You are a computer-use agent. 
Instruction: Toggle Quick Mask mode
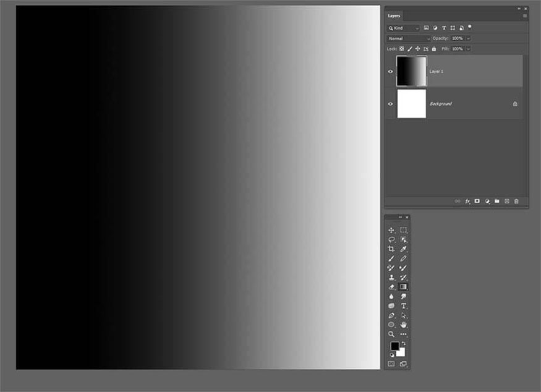coord(391,364)
